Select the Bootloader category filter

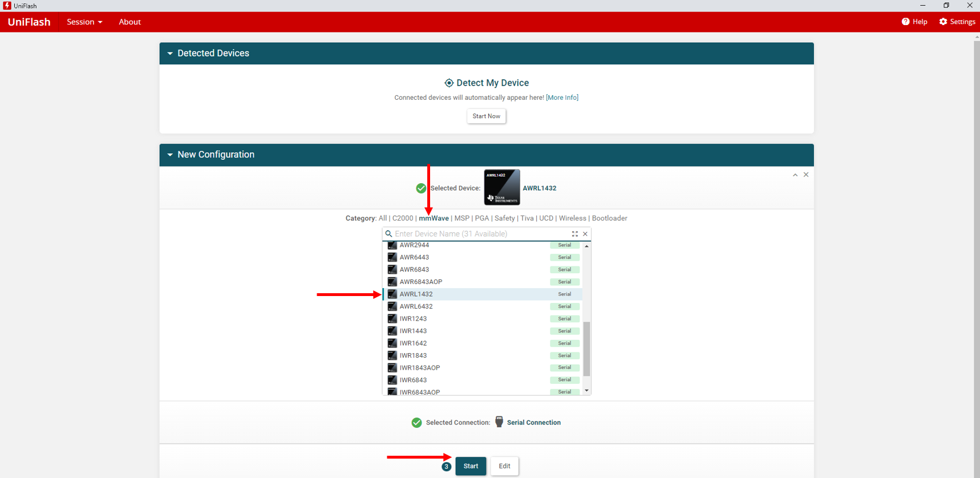coord(610,218)
